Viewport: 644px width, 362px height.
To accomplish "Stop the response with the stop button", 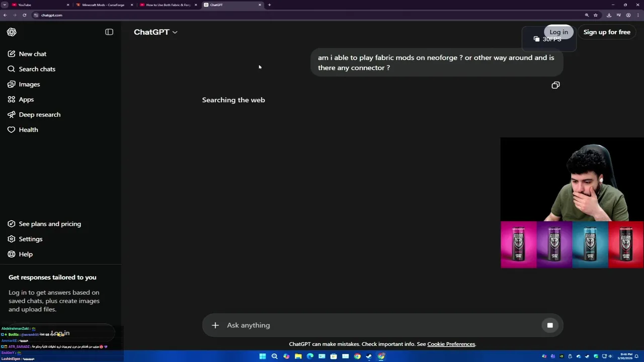I will click(x=550, y=325).
